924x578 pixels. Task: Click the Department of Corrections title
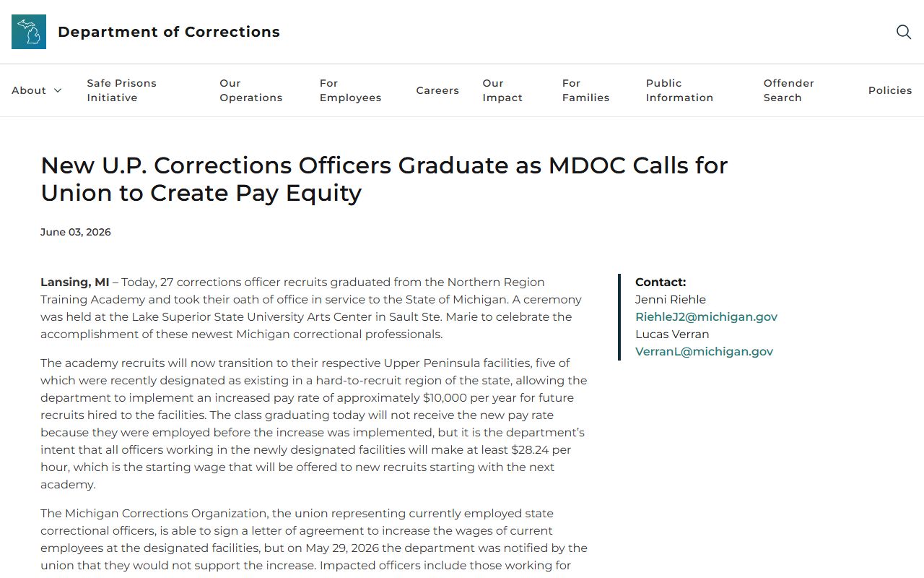pyautogui.click(x=169, y=32)
